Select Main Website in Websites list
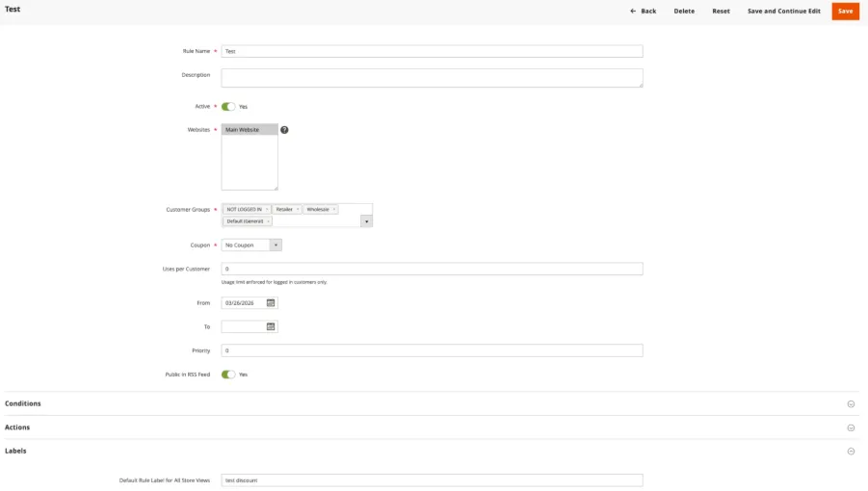The height and width of the screenshot is (491, 868). (250, 130)
